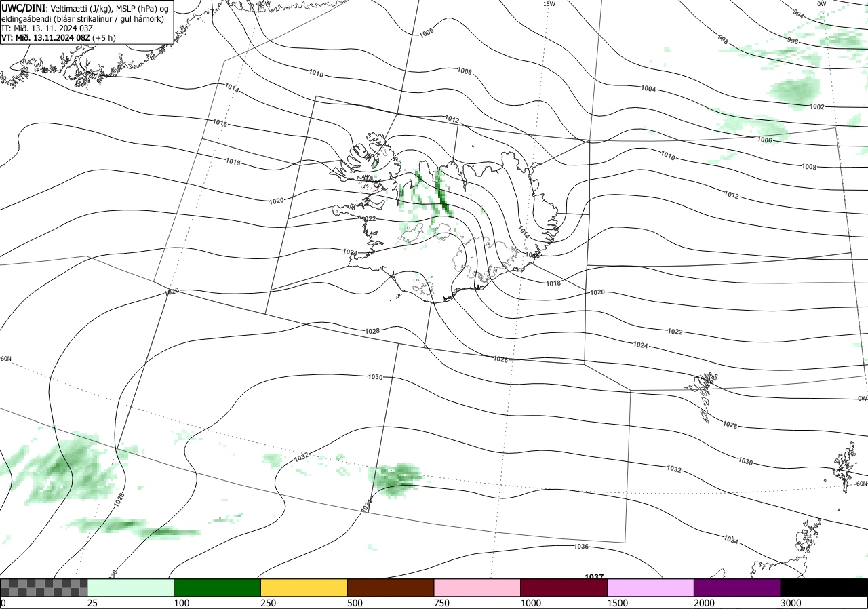Click the "eldingaábendi" description line
Image resolution: width=868 pixels, height=609 pixels.
pyautogui.click(x=82, y=19)
